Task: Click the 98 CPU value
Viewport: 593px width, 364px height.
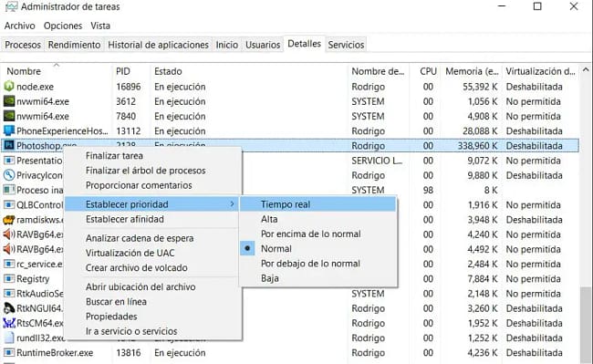Action: [x=428, y=190]
